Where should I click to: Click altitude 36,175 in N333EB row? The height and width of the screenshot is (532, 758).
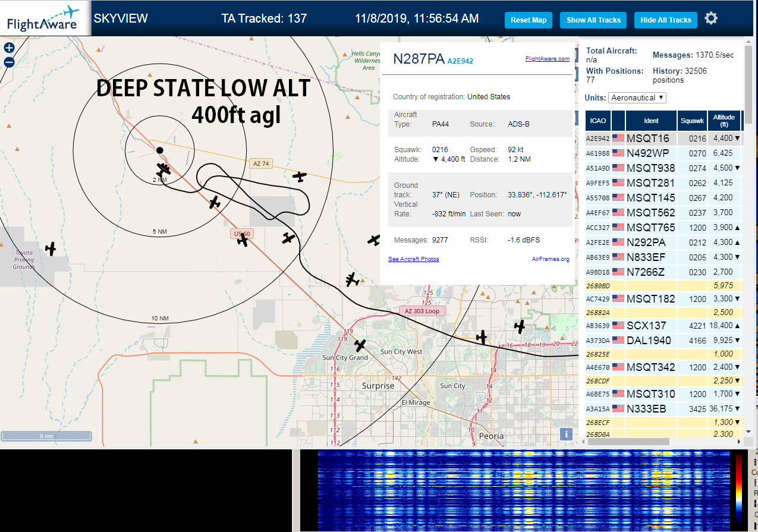click(722, 409)
